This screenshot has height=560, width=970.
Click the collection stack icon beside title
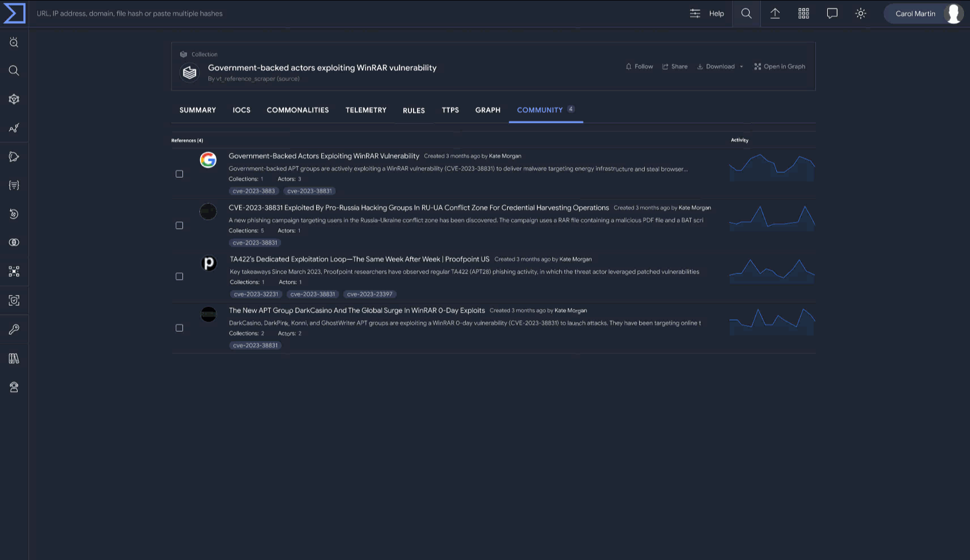tap(190, 72)
